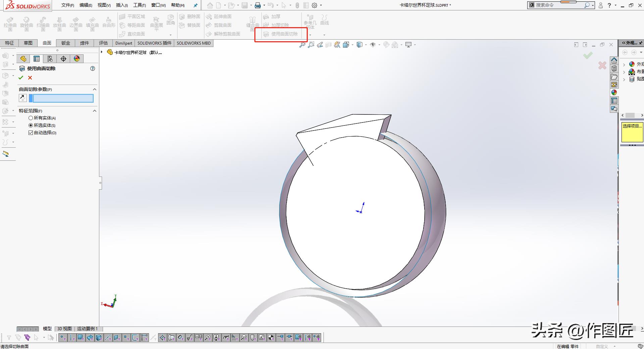
Task: Click the flip cut direction arrow icon
Action: pyautogui.click(x=22, y=98)
